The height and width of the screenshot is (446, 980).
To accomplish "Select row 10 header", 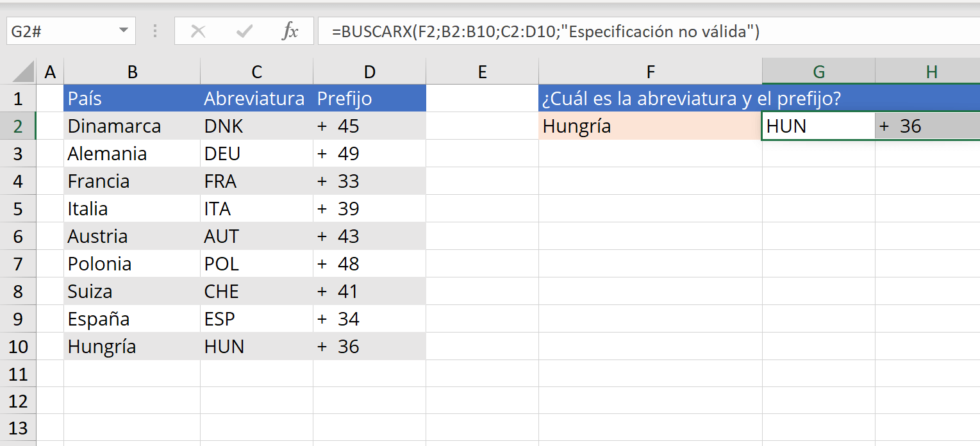I will click(18, 347).
